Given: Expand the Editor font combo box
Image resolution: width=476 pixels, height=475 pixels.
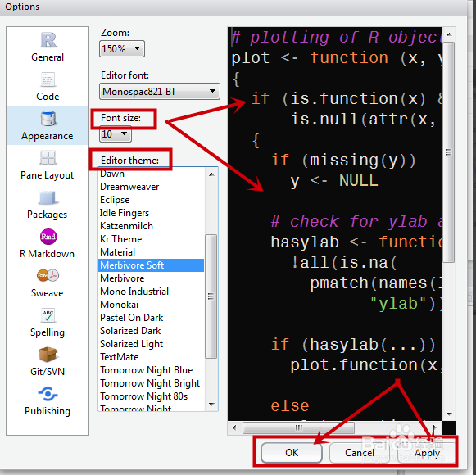Looking at the screenshot, I should coord(160,91).
